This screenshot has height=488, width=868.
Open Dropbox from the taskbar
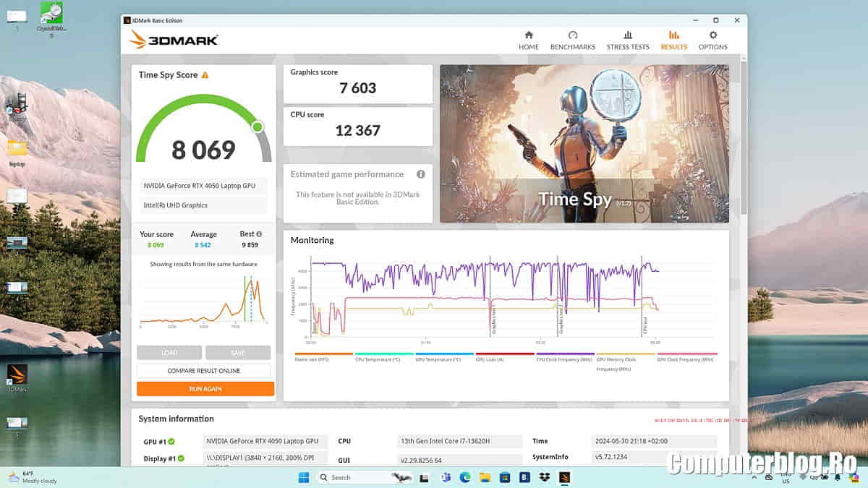tap(544, 477)
